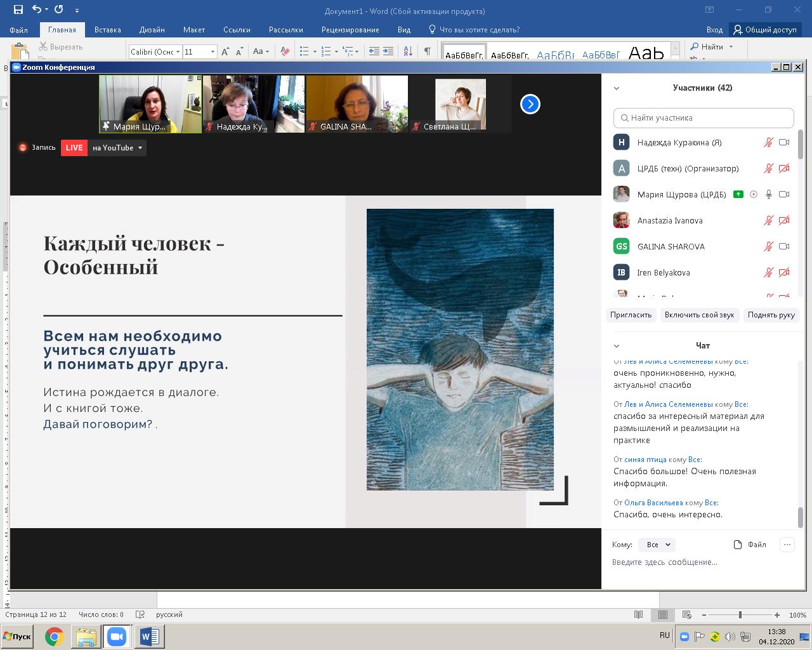Click the Save icon in Word title bar
This screenshot has width=812, height=650.
18,10
